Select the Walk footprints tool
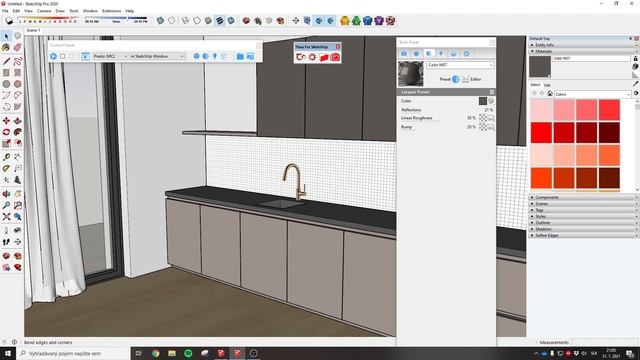The image size is (640, 360). click(6, 242)
